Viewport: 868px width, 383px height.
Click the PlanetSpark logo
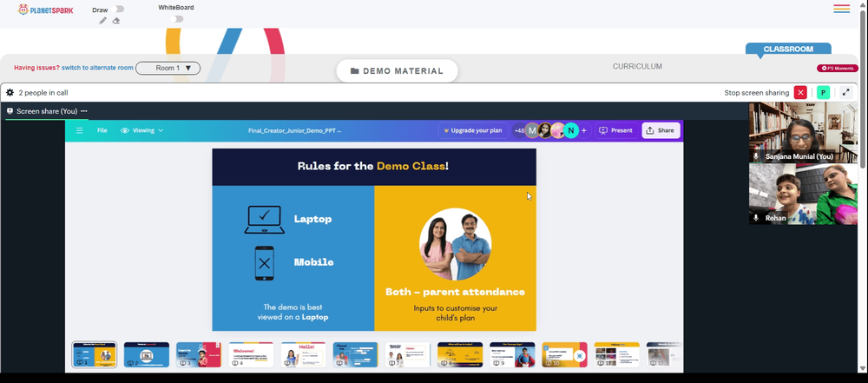[45, 10]
